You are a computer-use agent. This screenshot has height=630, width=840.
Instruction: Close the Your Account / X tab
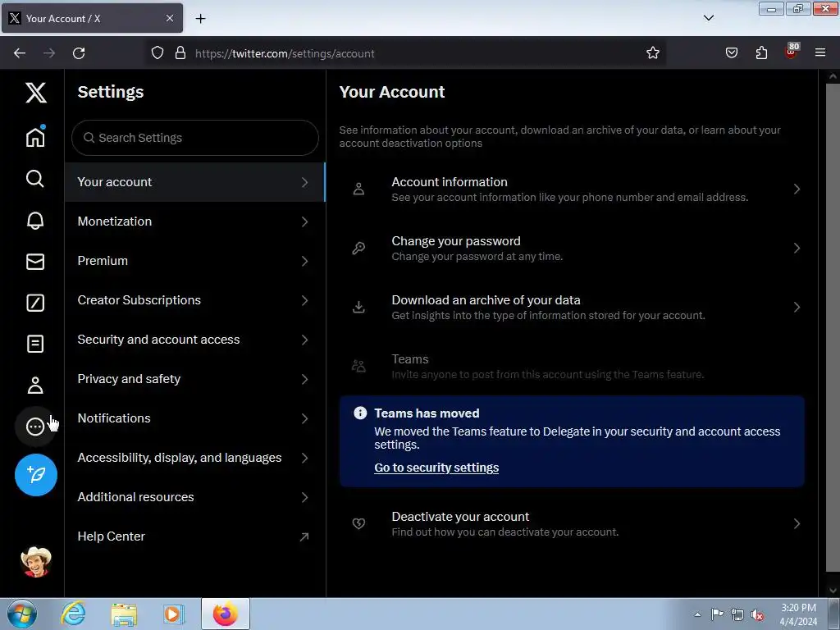[169, 18]
